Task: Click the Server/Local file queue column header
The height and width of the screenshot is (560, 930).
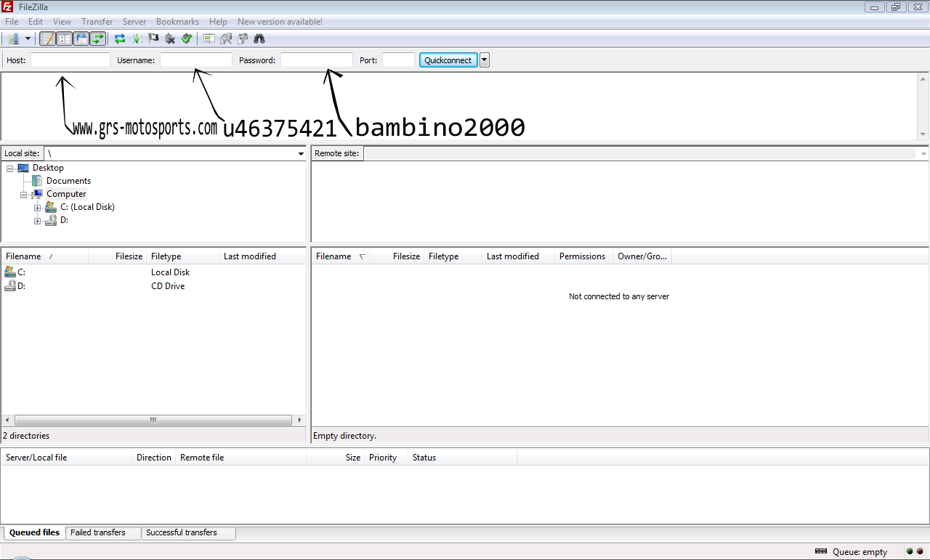Action: point(67,458)
